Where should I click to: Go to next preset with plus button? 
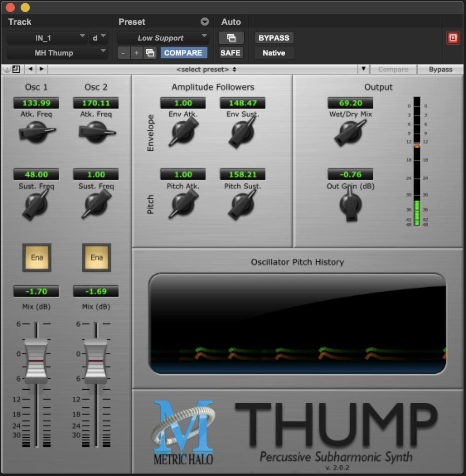tap(137, 53)
